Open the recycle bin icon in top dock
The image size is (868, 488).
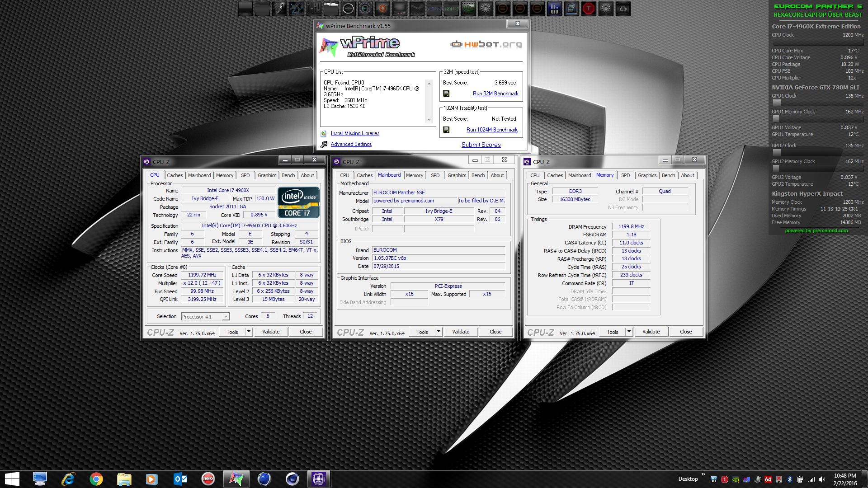(623, 8)
